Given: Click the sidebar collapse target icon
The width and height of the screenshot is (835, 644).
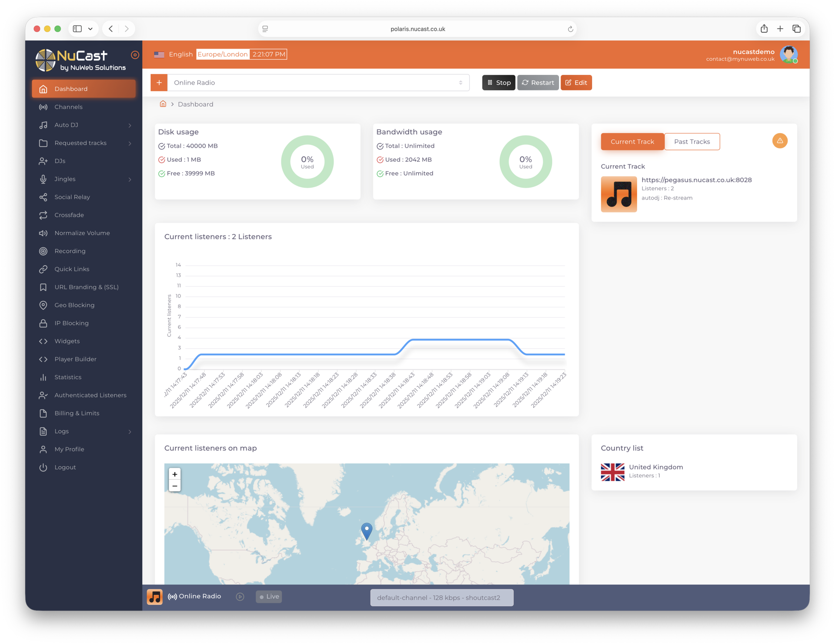Looking at the screenshot, I should (135, 55).
